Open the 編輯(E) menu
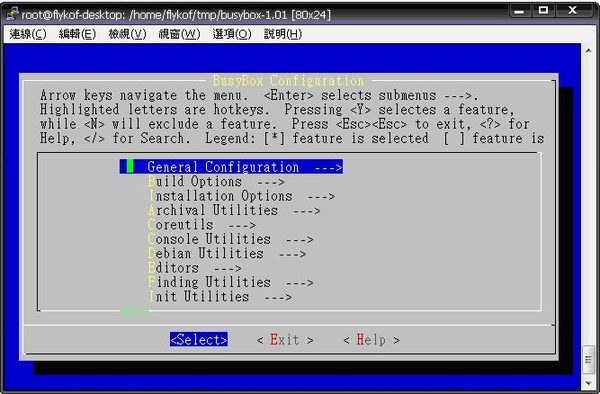This screenshot has width=600, height=394. [77, 34]
